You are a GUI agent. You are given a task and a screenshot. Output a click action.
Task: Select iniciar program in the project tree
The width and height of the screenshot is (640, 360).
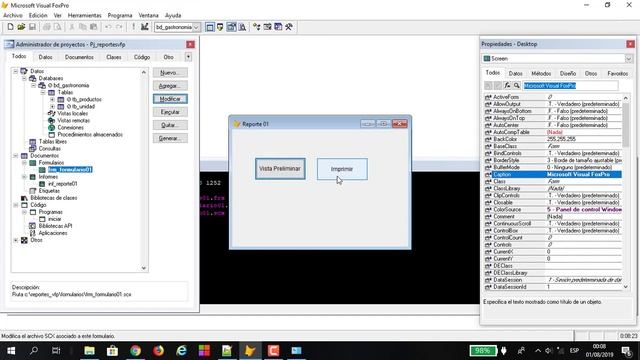click(x=54, y=219)
